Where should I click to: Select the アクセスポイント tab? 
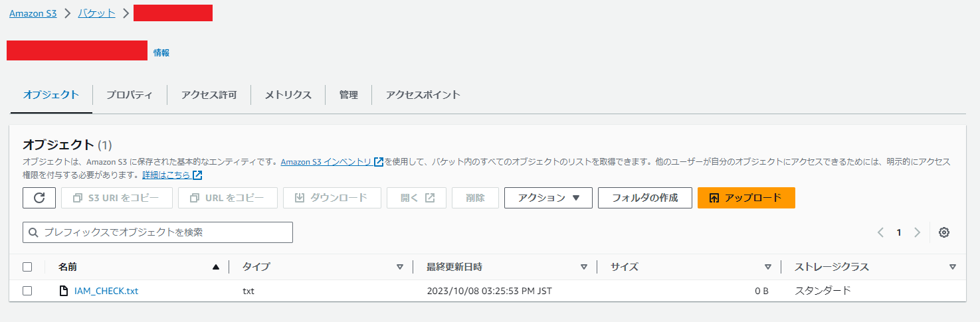coord(423,95)
